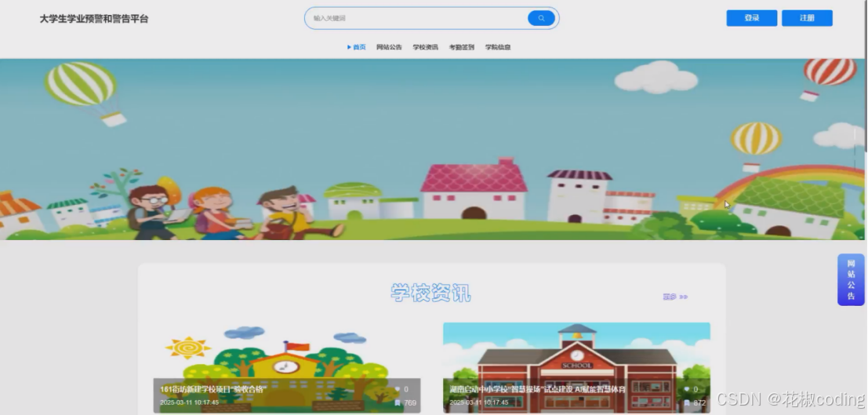Viewport: 868px width, 415px height.
Task: Click the bookmark icon beside 769
Action: 397,402
